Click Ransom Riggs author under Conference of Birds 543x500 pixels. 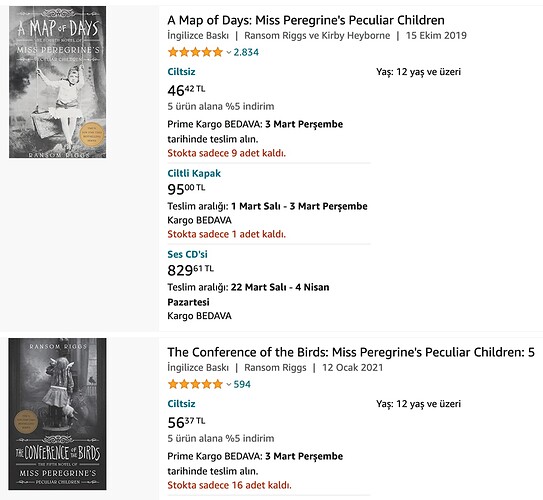275,367
